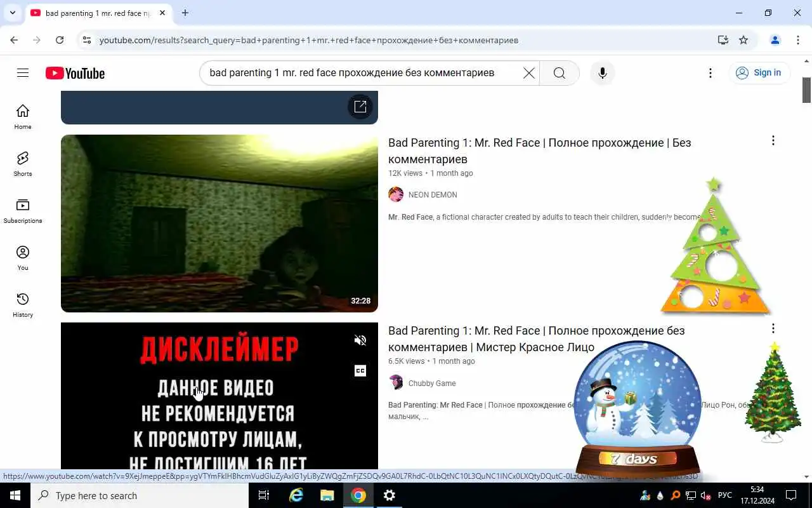
Task: Expand the tab search dropdown arrow
Action: pyautogui.click(x=13, y=13)
